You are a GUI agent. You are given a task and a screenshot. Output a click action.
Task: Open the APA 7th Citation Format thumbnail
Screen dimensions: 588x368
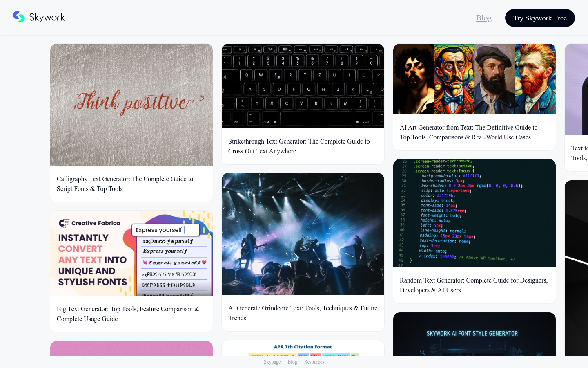point(303,348)
